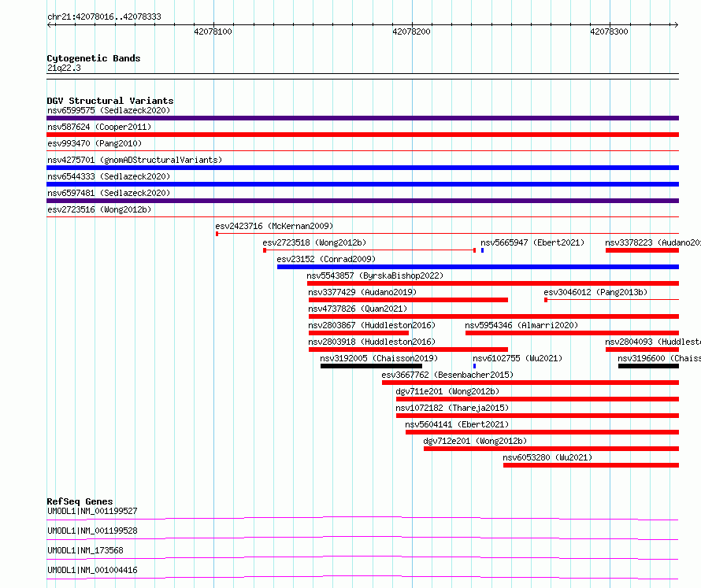Select nsv6053280 (Wu2021) label
This screenshot has width=701, height=588.
click(x=547, y=457)
